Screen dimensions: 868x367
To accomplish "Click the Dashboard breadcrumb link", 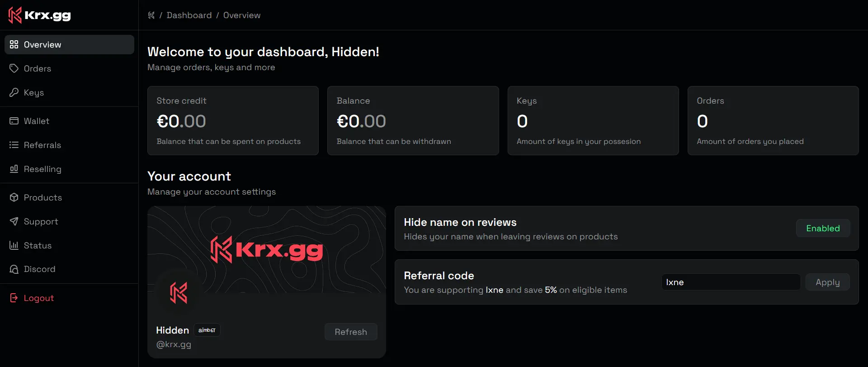I will (x=189, y=15).
